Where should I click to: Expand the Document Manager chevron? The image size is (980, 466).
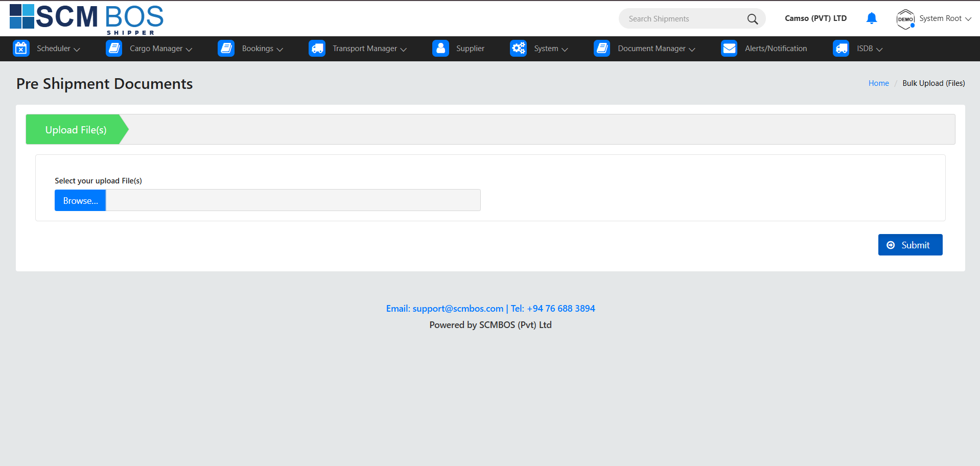pos(692,50)
